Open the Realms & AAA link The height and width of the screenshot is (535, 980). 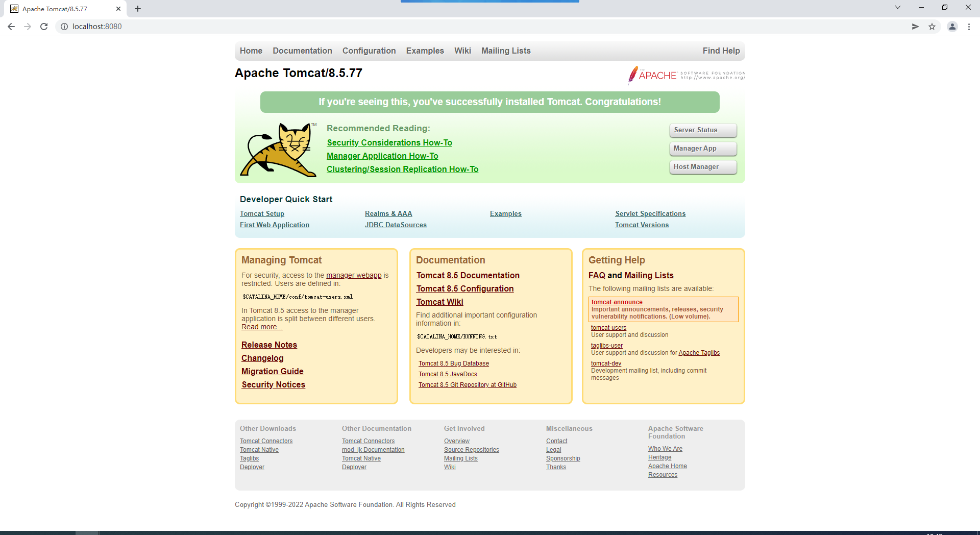388,213
